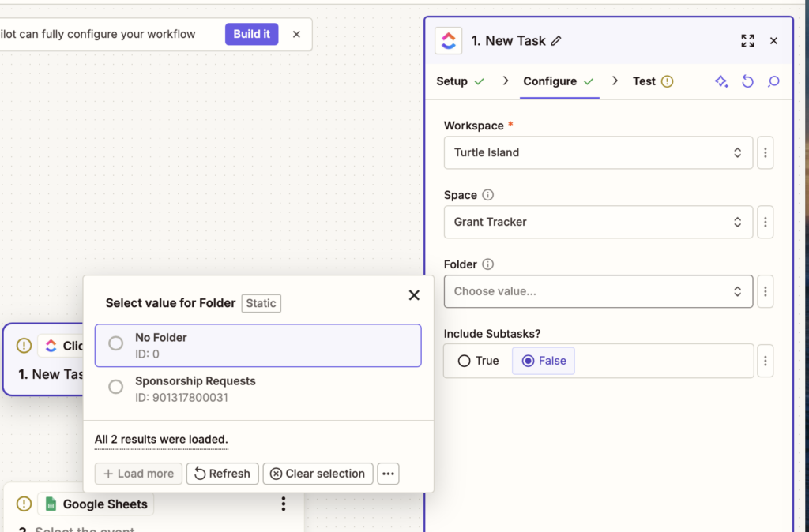Open Workspace field options menu (three dots)
The height and width of the screenshot is (532, 809).
[x=765, y=152]
